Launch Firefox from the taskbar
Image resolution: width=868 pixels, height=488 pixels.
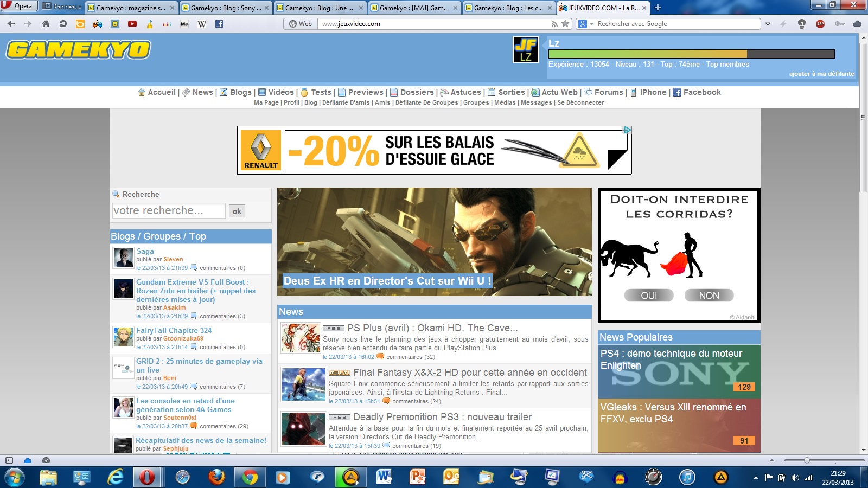(216, 477)
